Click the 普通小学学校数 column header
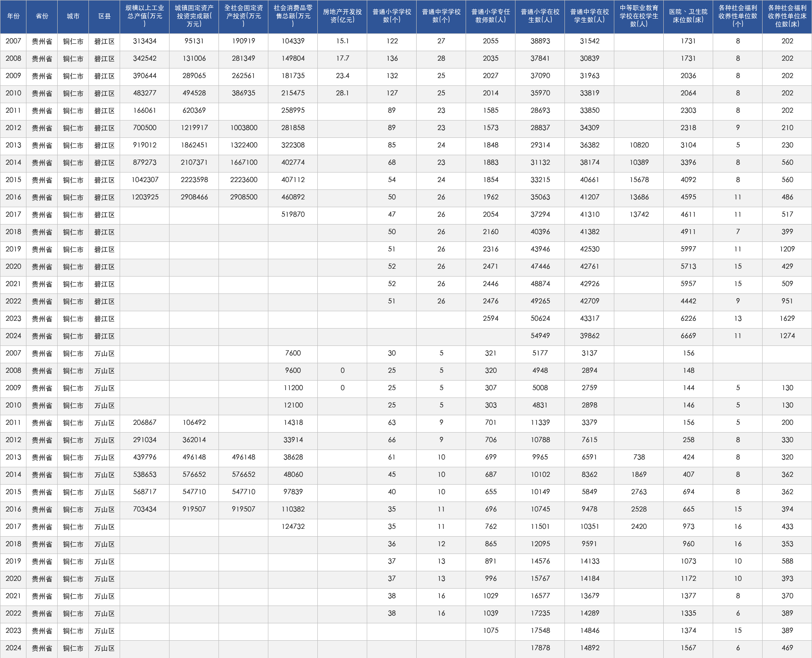Screen dimensions: 812x658 pyautogui.click(x=392, y=16)
